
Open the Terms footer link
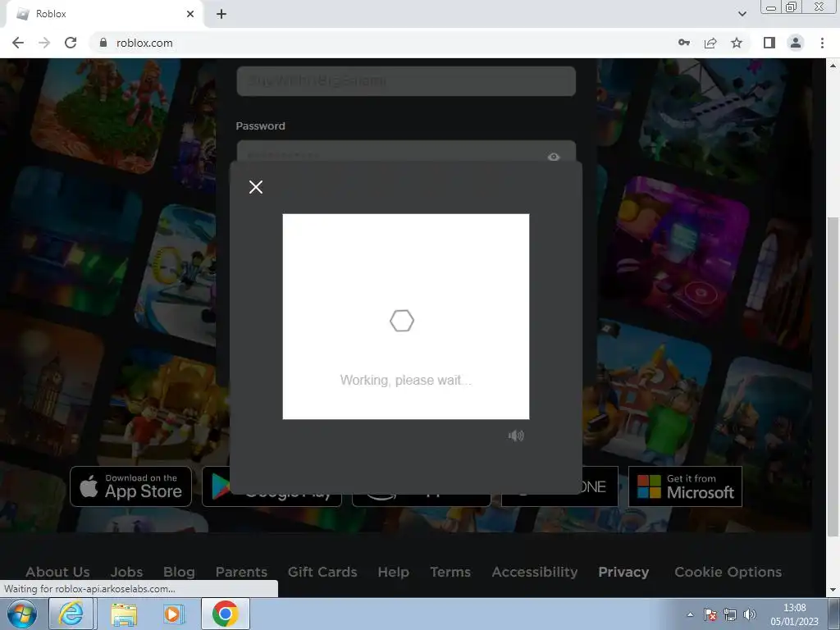450,572
